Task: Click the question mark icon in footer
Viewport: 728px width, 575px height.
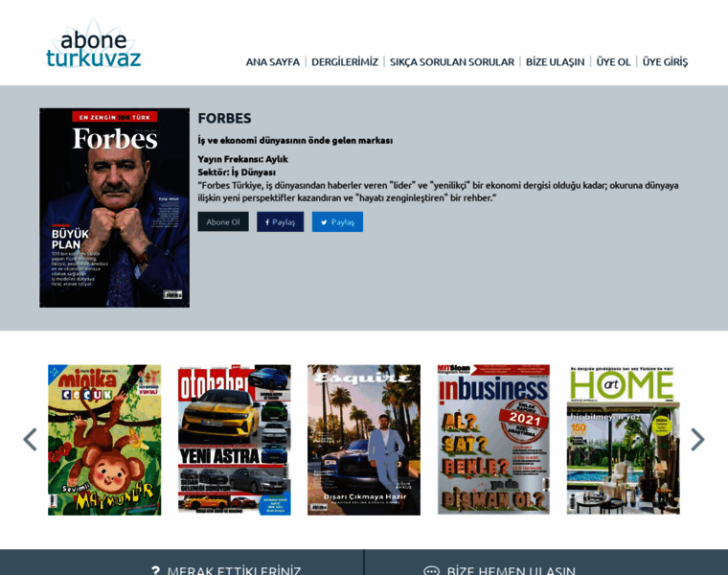Action: pyautogui.click(x=156, y=570)
